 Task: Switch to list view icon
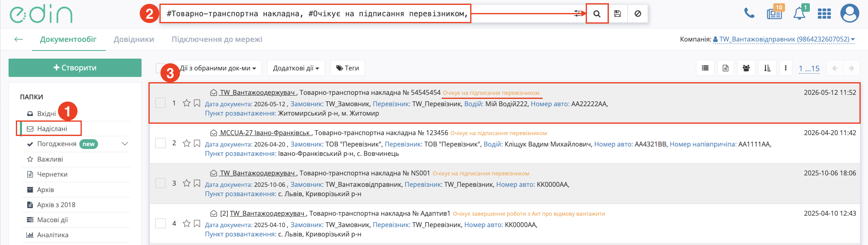(705, 68)
